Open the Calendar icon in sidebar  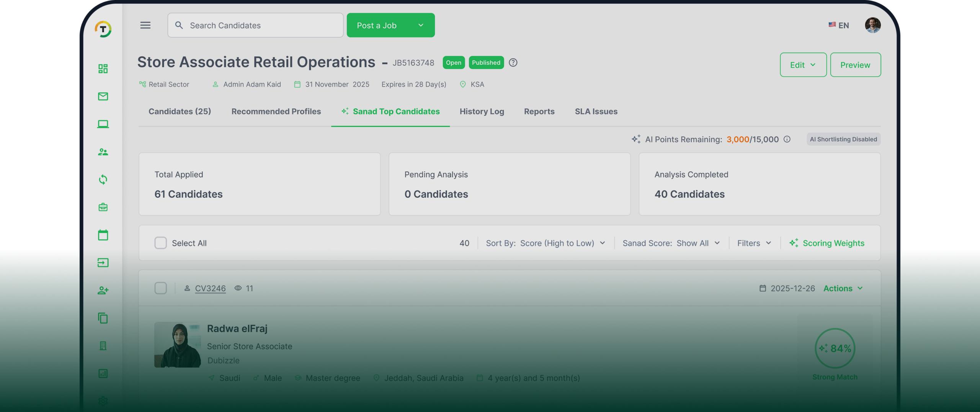[103, 235]
